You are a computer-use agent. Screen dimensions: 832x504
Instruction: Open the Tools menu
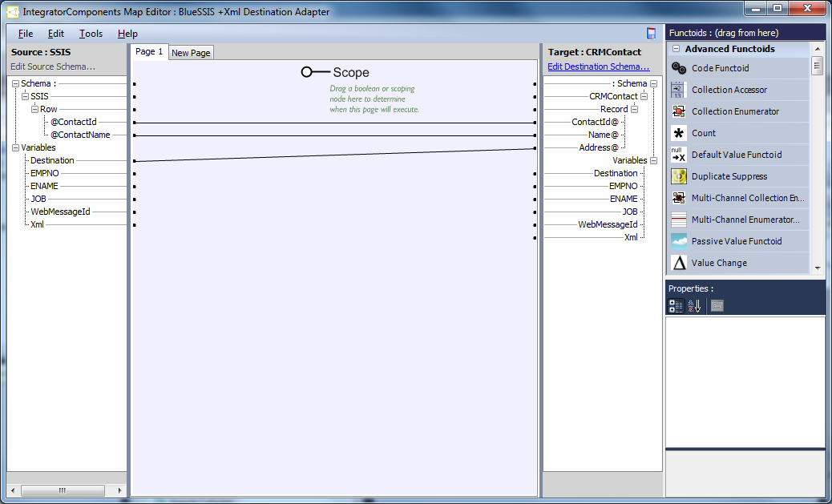click(91, 34)
